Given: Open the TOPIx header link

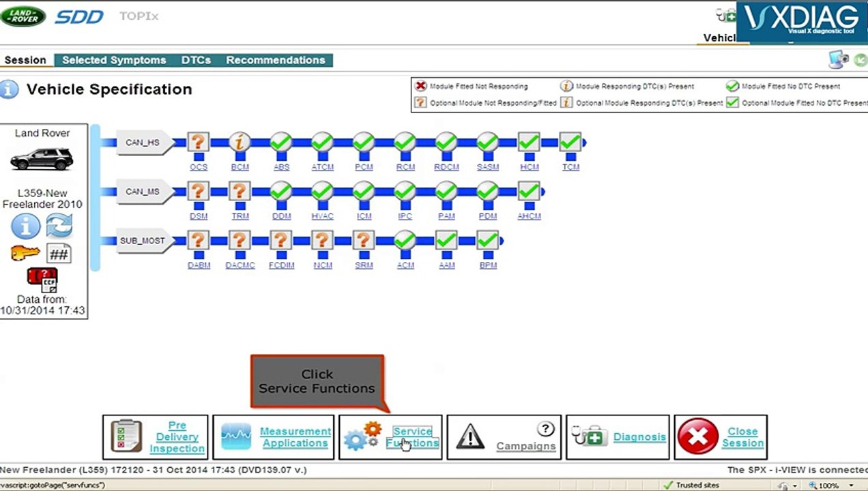Looking at the screenshot, I should coord(139,16).
